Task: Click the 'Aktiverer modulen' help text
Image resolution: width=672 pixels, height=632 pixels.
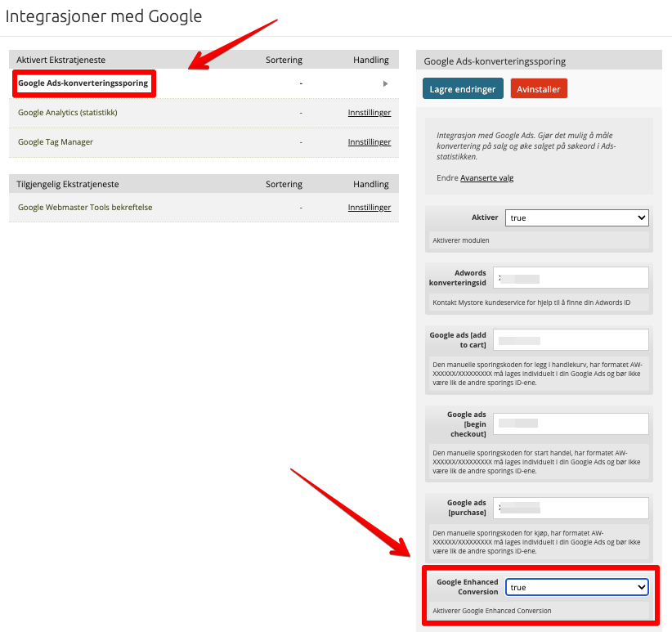Action: click(x=461, y=240)
